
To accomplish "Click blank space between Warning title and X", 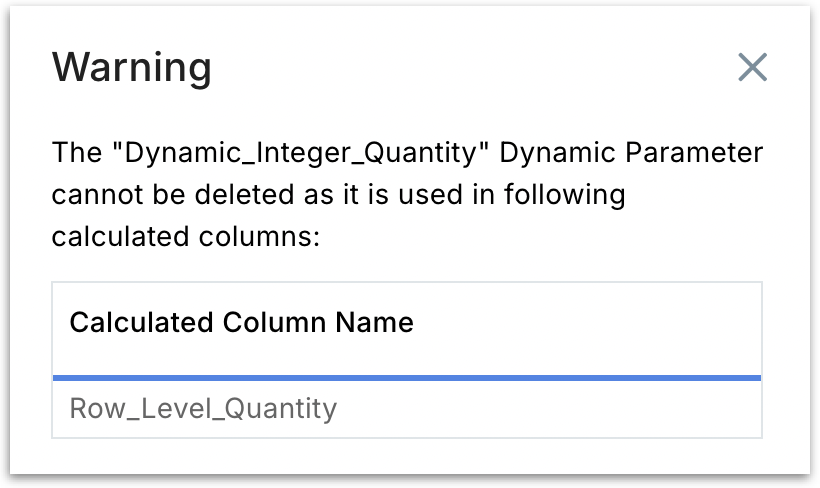I will (470, 68).
